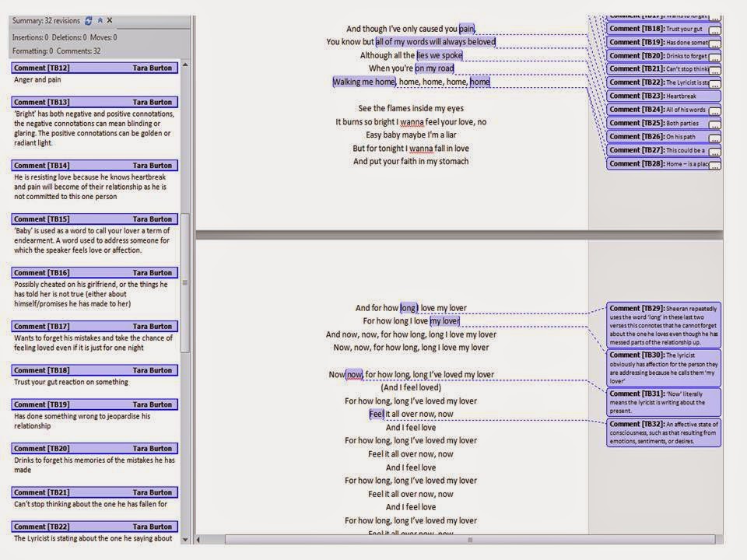Click the document horizontal scrollbar left arrow
The width and height of the screenshot is (747, 560).
[198, 540]
